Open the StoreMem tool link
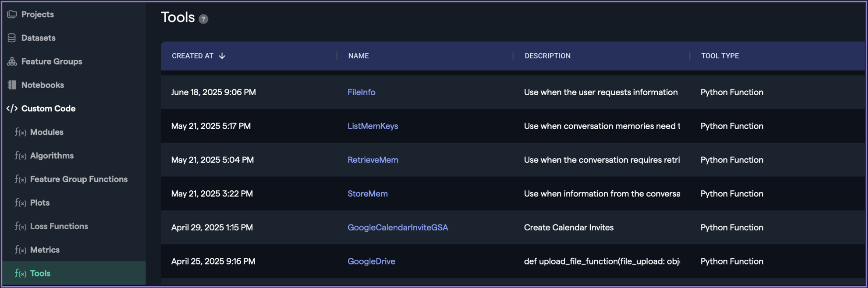Image resolution: width=868 pixels, height=288 pixels. [x=367, y=194]
